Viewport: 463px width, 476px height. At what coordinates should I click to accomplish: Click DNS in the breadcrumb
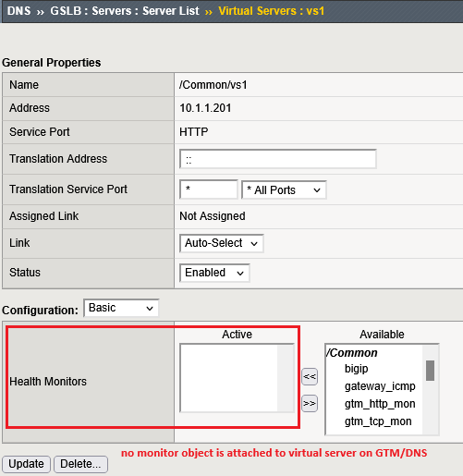[19, 11]
